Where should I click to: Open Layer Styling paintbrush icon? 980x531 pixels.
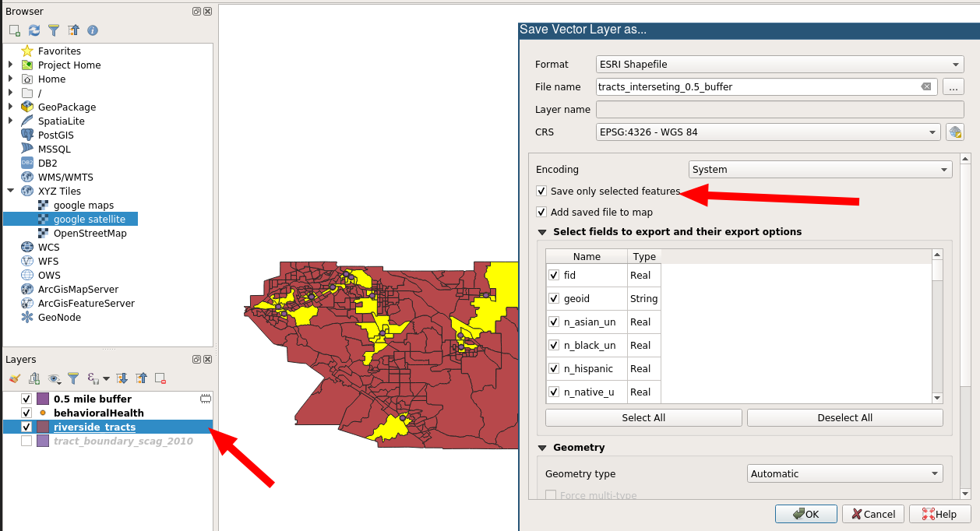coord(14,378)
